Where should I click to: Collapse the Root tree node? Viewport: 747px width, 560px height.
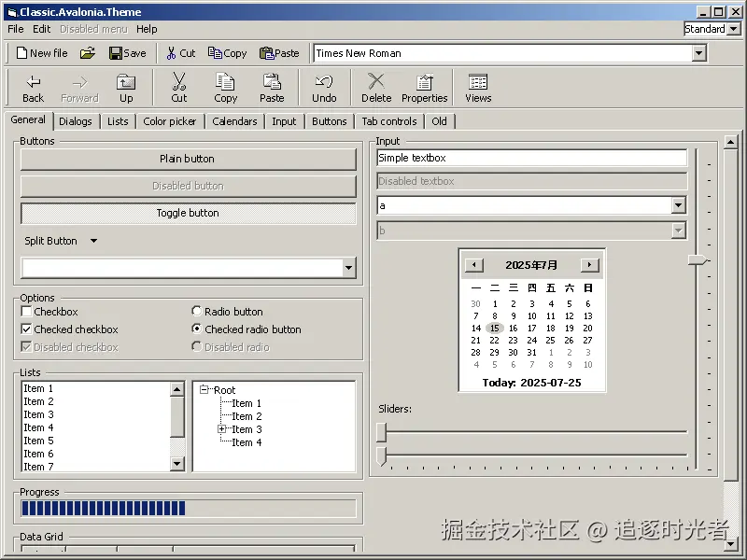(204, 390)
